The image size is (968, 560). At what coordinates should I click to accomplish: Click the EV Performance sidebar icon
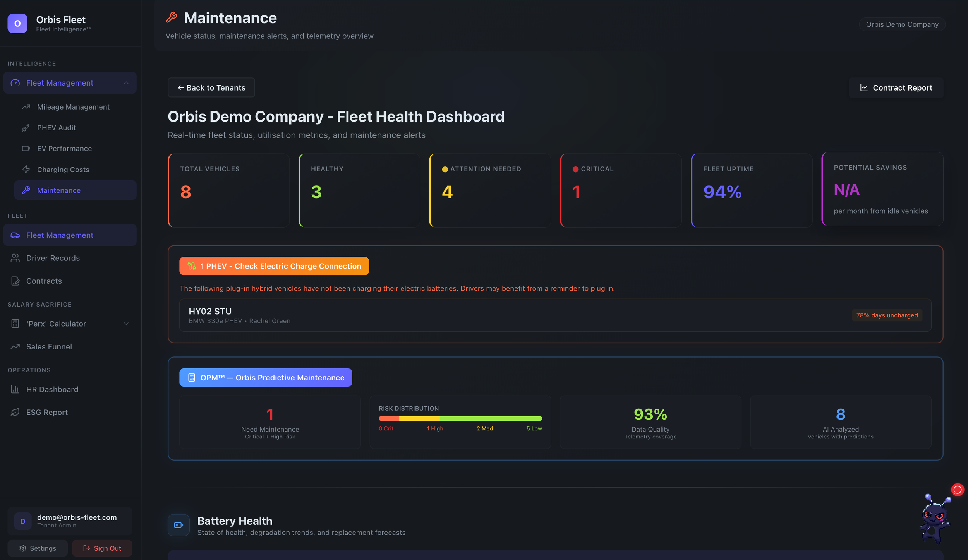[x=26, y=148]
